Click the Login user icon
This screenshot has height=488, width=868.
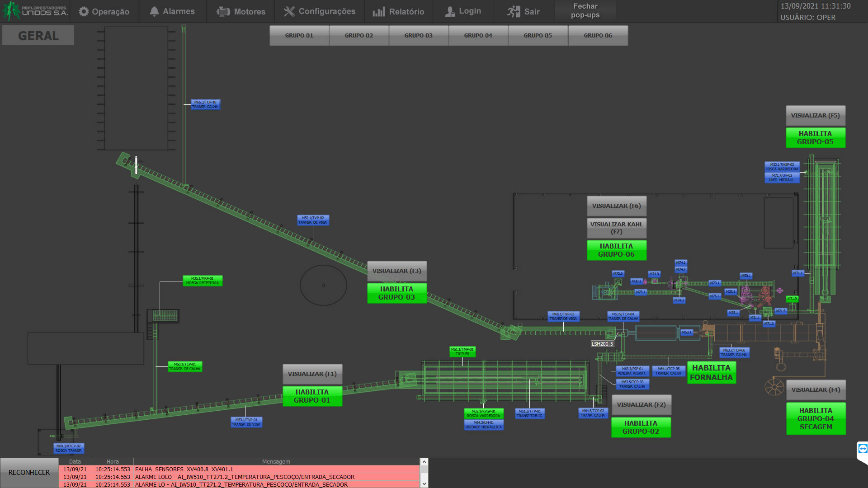[449, 11]
